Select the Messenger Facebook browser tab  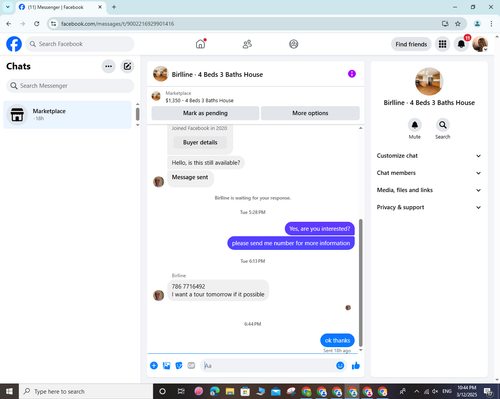pyautogui.click(x=60, y=7)
